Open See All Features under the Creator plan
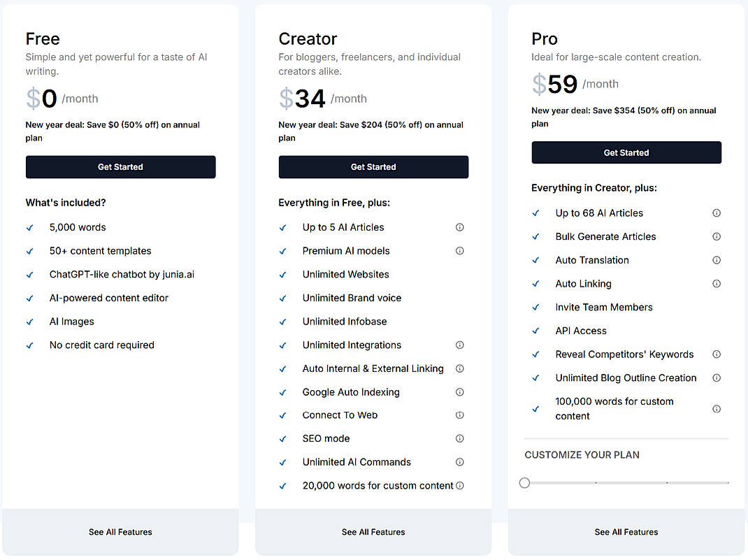This screenshot has height=560, width=748. [373, 532]
